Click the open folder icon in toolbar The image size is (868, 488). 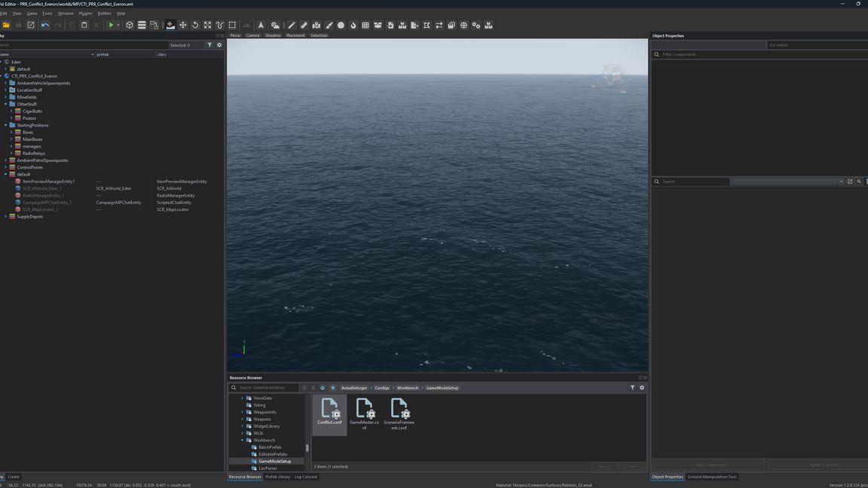6,25
